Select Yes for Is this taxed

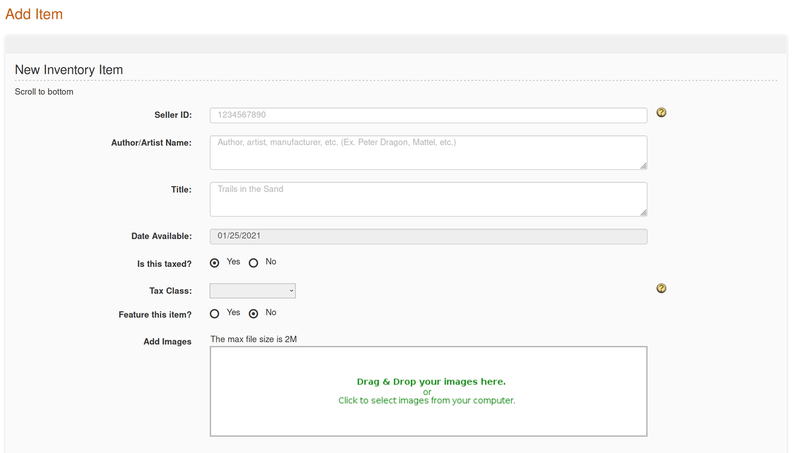pos(214,263)
